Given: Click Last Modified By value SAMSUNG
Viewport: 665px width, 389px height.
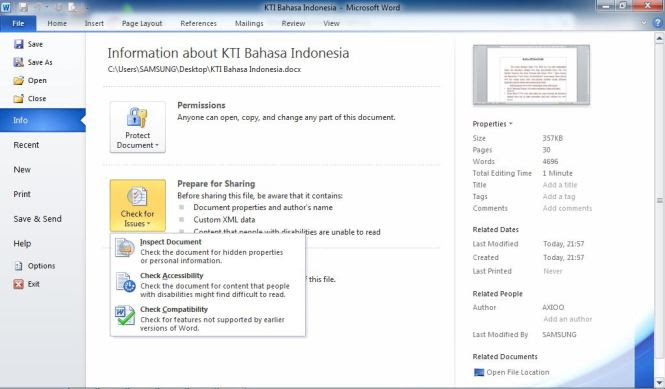Looking at the screenshot, I should (x=559, y=335).
